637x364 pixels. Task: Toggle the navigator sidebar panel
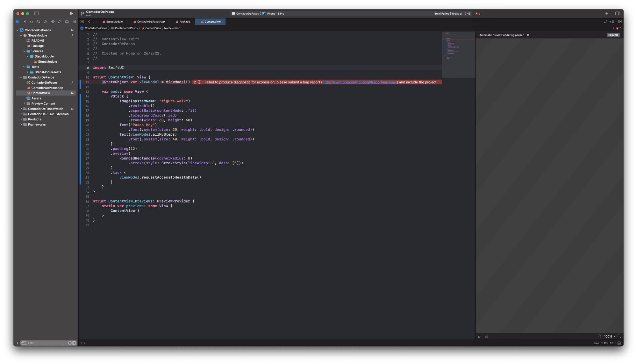pos(36,13)
